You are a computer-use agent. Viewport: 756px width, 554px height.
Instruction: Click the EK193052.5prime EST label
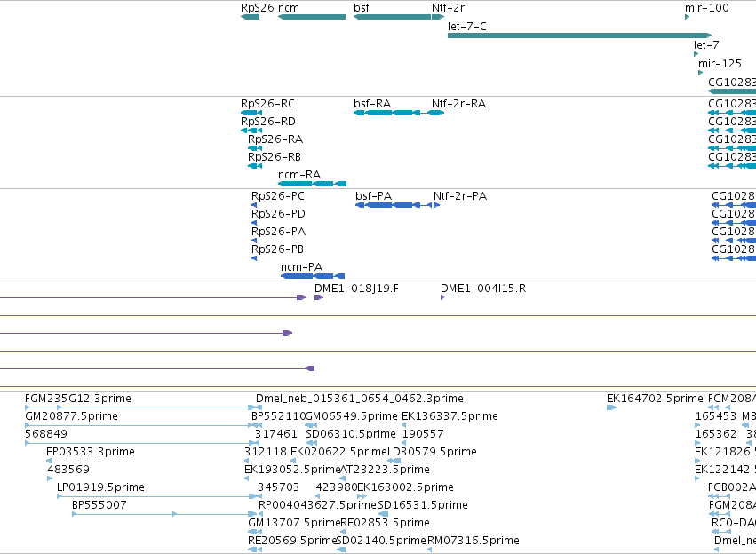click(x=292, y=470)
